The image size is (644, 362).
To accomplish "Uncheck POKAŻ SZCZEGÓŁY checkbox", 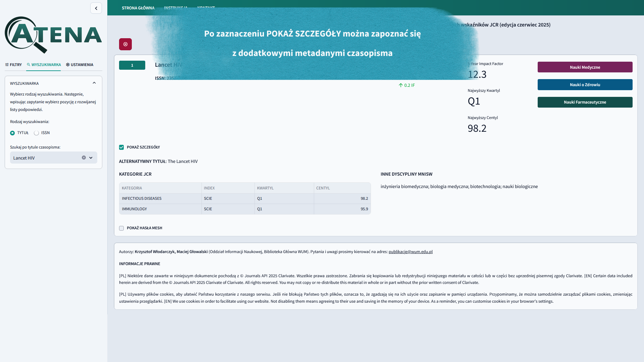I will [121, 147].
